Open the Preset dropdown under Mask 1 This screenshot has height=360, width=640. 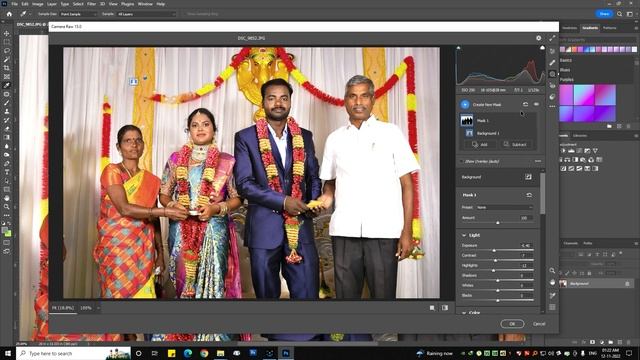(x=504, y=207)
